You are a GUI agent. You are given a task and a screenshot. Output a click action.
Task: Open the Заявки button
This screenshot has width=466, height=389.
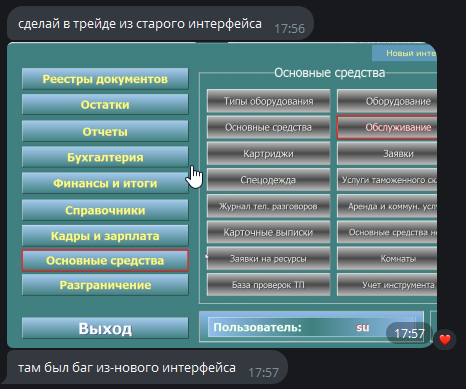[387, 154]
